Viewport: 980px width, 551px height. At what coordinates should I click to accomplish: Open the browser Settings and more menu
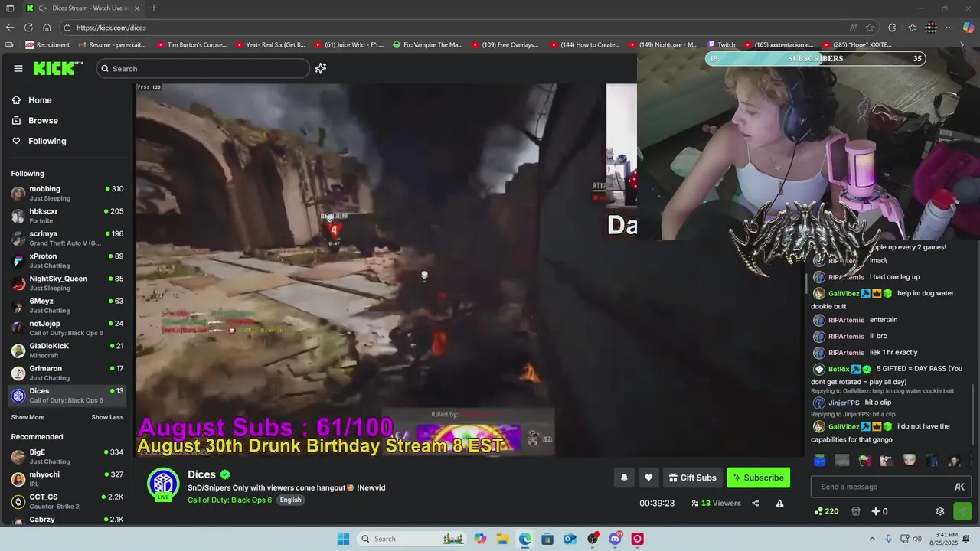coord(949,28)
